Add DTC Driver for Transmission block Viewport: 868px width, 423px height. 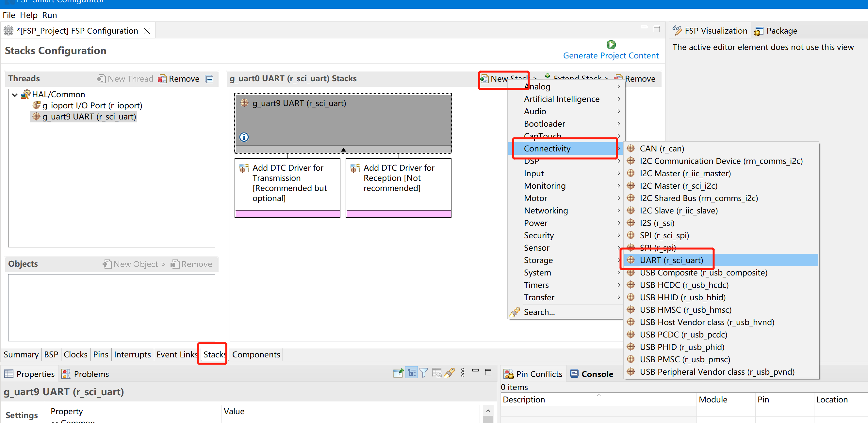(x=287, y=188)
